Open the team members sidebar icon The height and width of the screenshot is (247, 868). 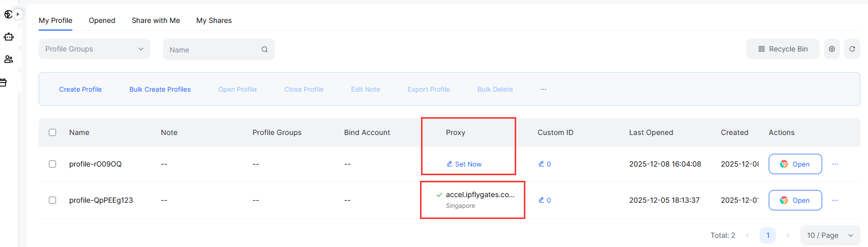coord(9,60)
